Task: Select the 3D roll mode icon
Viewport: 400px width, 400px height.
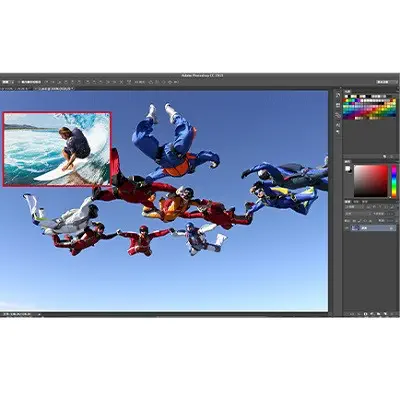Action: pos(157,82)
